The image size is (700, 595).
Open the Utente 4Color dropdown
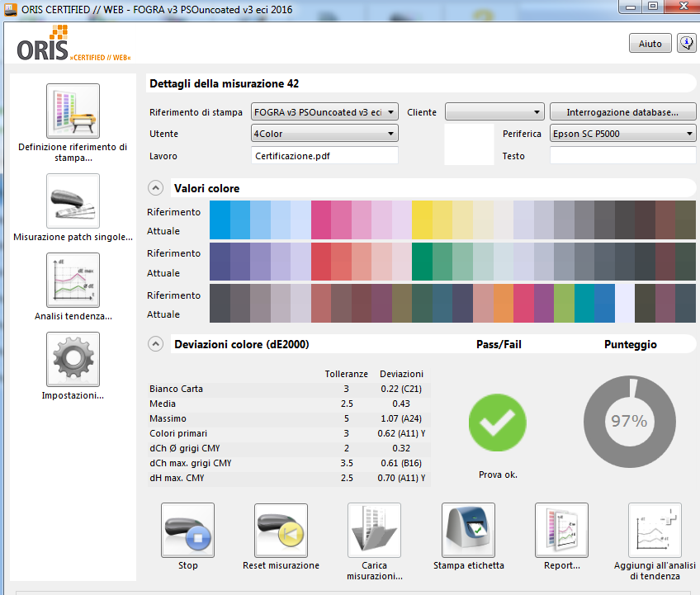point(324,134)
